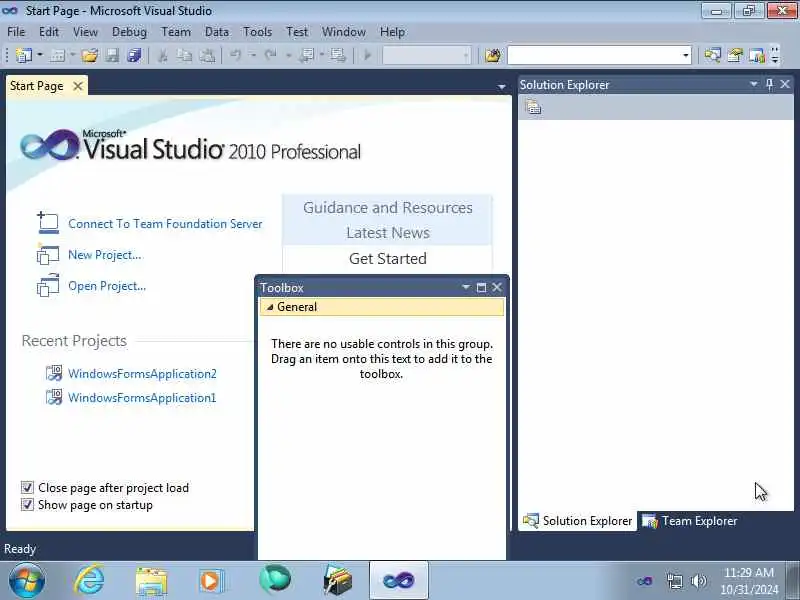Click the Open Project... link
This screenshot has height=600, width=800.
(x=107, y=286)
